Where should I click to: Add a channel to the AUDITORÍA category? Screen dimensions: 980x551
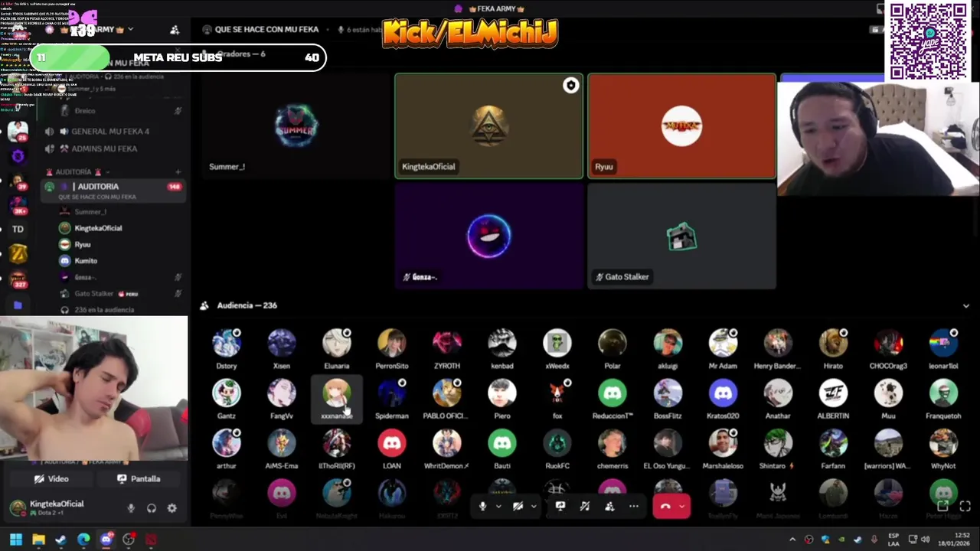click(x=178, y=172)
